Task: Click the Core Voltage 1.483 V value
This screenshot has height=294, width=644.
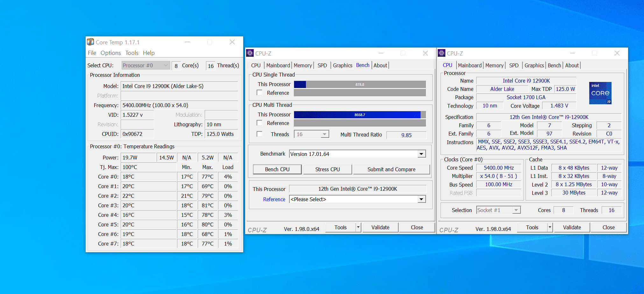Action: [559, 106]
